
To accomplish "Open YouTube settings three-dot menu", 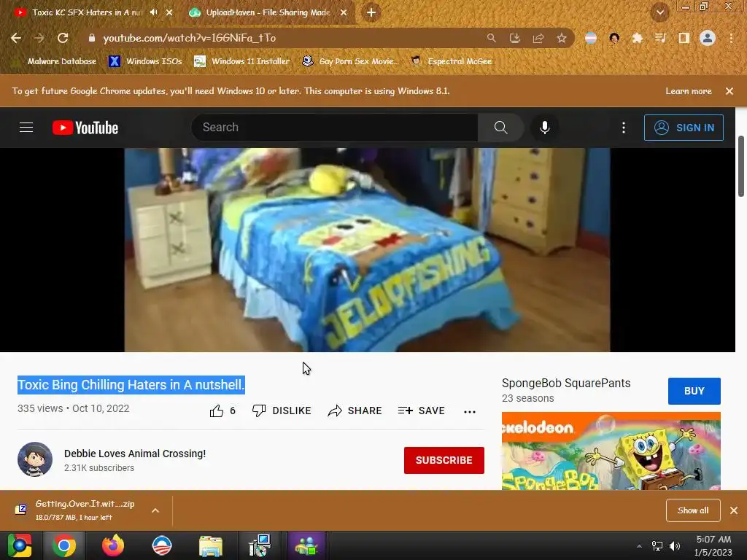I will point(624,128).
